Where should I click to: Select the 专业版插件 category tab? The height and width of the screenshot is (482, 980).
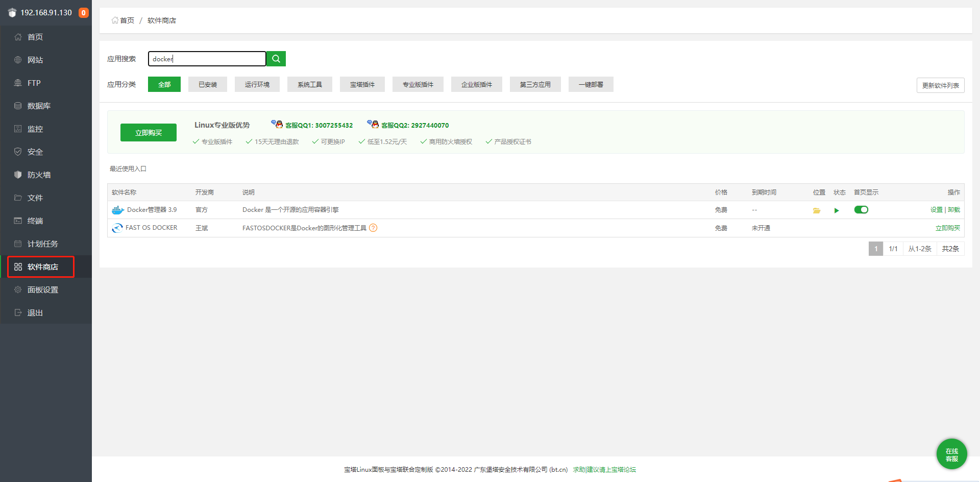[x=418, y=84]
